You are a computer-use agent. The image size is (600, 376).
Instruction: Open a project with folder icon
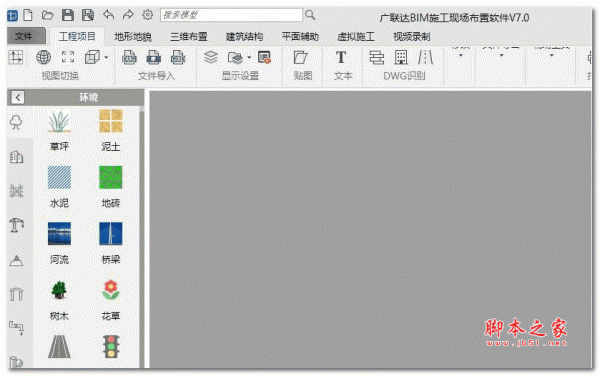click(x=47, y=15)
